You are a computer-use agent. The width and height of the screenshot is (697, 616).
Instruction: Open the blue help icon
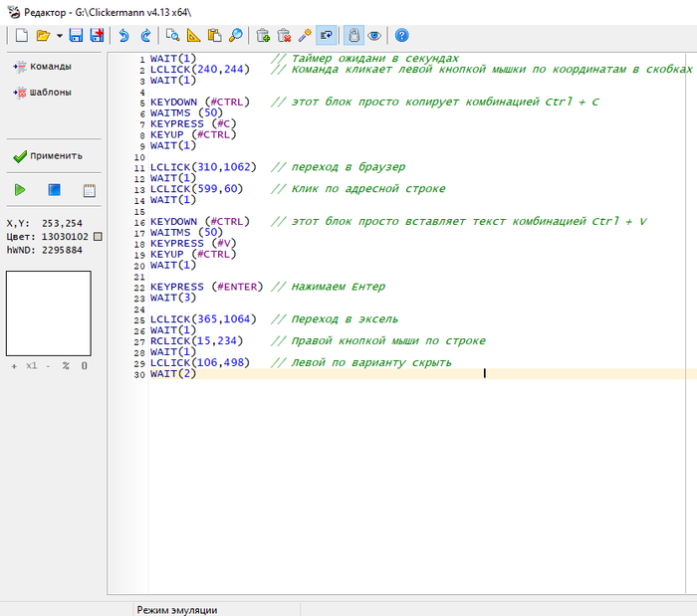[x=401, y=36]
